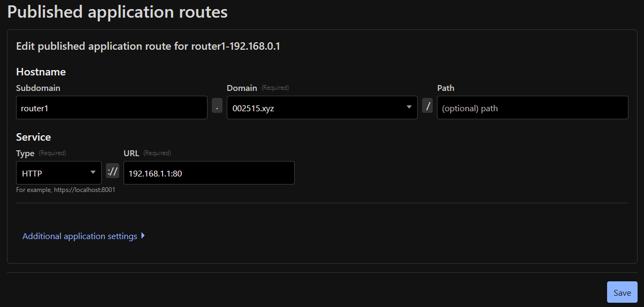Click the Domain dropdown arrow
The image size is (644, 307).
click(x=409, y=107)
